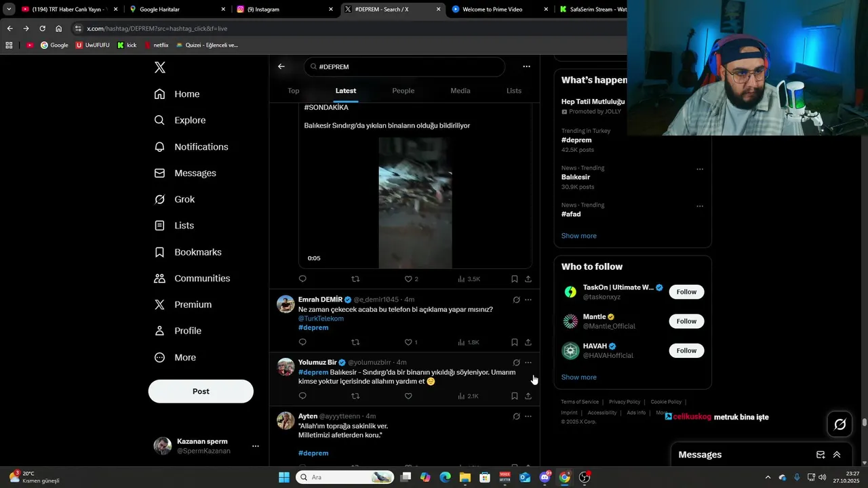Show more trending topics
The image size is (868, 488).
point(578,236)
